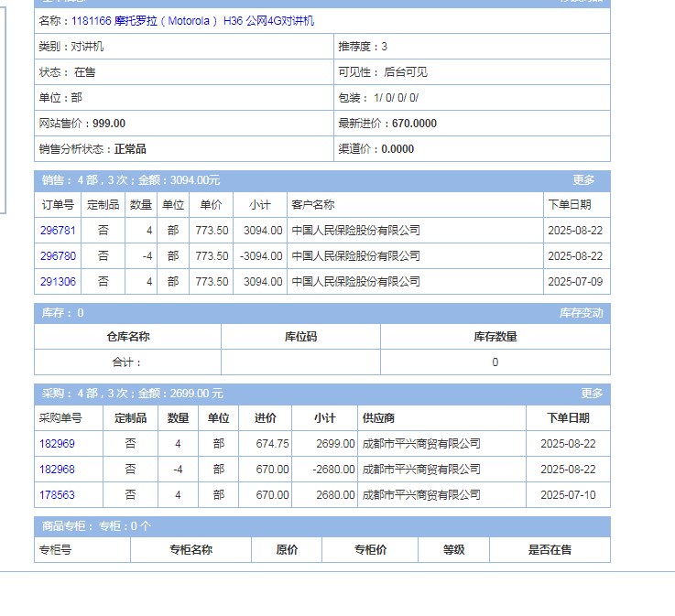The height and width of the screenshot is (616, 675).
Task: Click the 合计 row label in inventory table
Action: click(126, 362)
